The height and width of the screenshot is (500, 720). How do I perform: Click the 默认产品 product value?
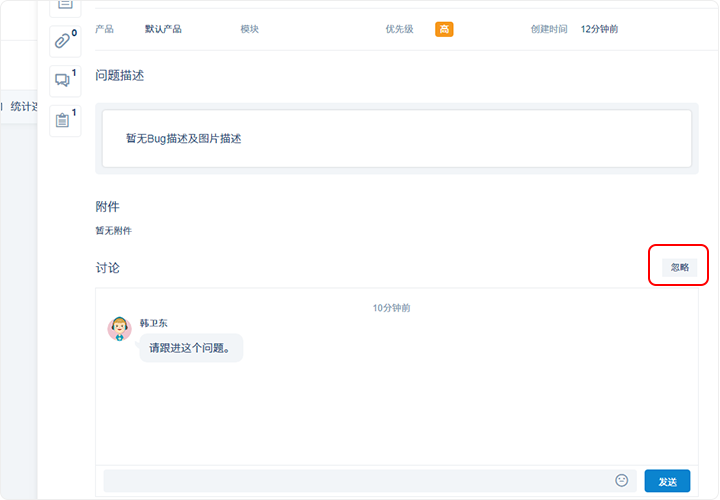[x=163, y=29]
